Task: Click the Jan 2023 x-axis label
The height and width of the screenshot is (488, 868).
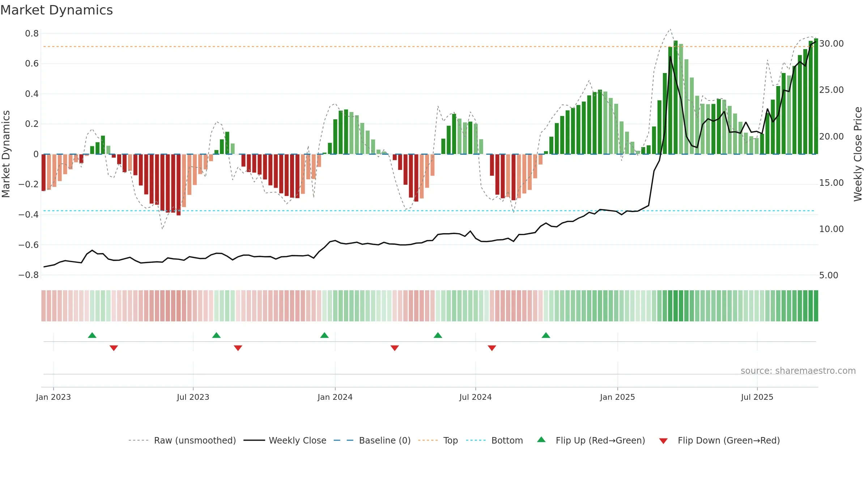Action: click(54, 397)
